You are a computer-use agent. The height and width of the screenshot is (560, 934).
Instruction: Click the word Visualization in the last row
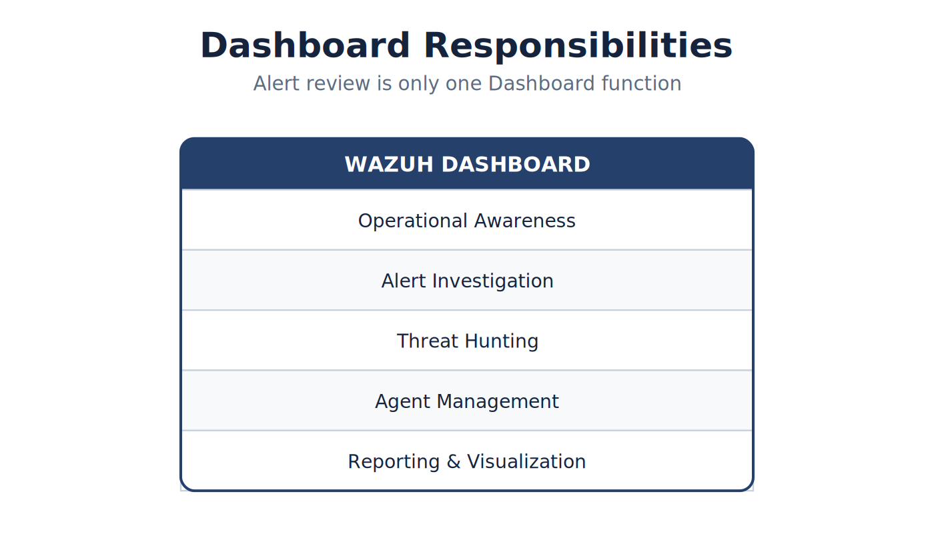click(526, 461)
